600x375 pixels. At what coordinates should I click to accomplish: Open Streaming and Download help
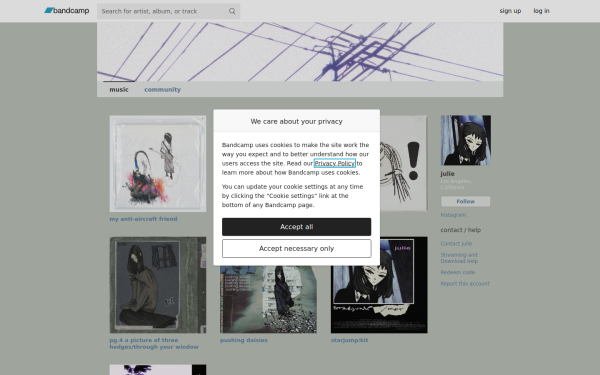click(459, 258)
